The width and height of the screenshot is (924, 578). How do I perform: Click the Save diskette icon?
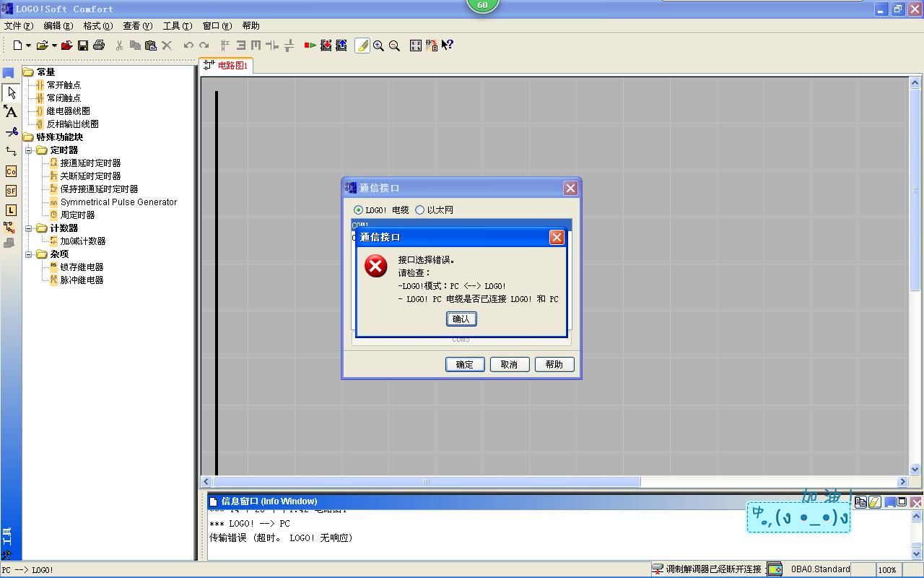pos(83,46)
